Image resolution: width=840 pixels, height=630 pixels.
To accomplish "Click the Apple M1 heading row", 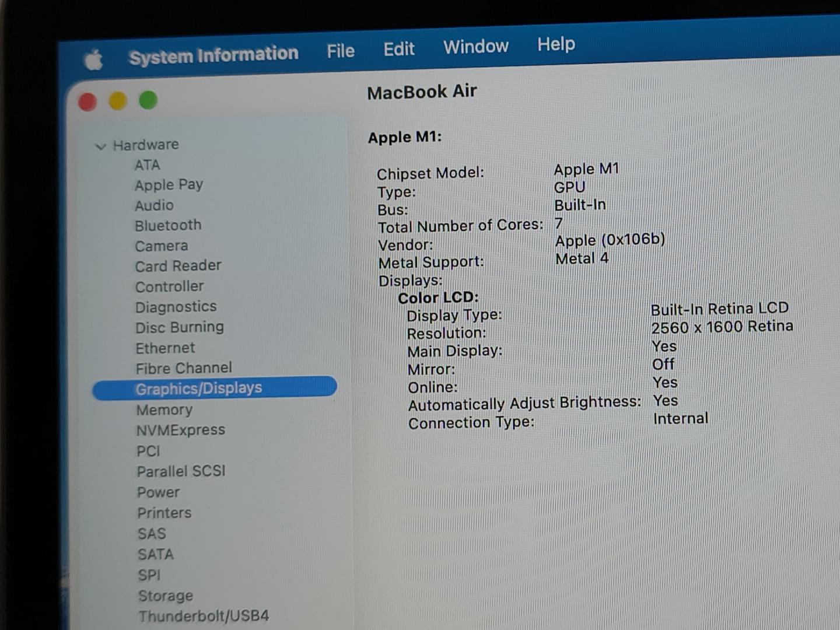I will pyautogui.click(x=405, y=138).
